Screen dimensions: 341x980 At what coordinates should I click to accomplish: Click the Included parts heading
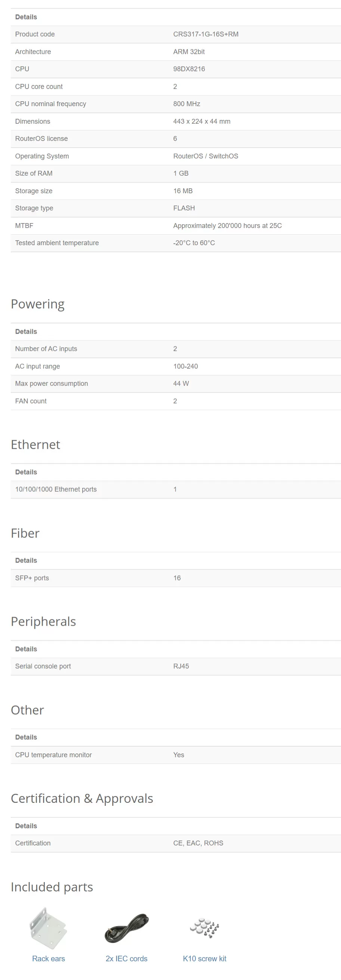pyautogui.click(x=52, y=887)
